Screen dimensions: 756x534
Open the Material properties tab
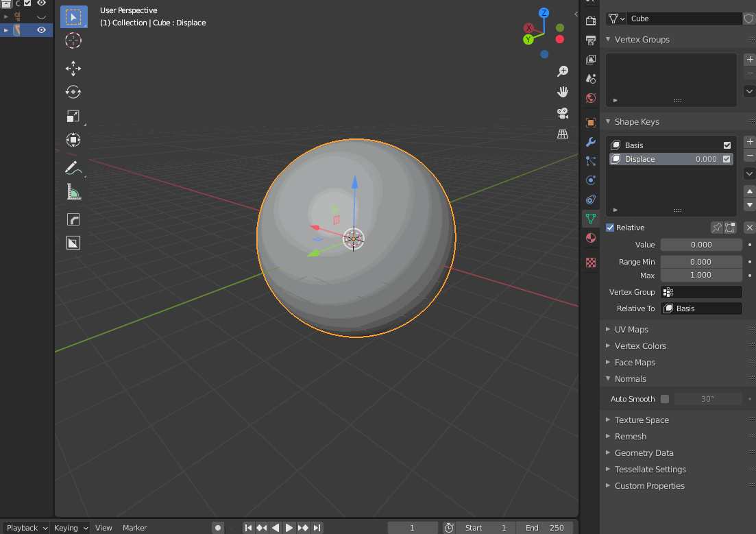pyautogui.click(x=591, y=238)
